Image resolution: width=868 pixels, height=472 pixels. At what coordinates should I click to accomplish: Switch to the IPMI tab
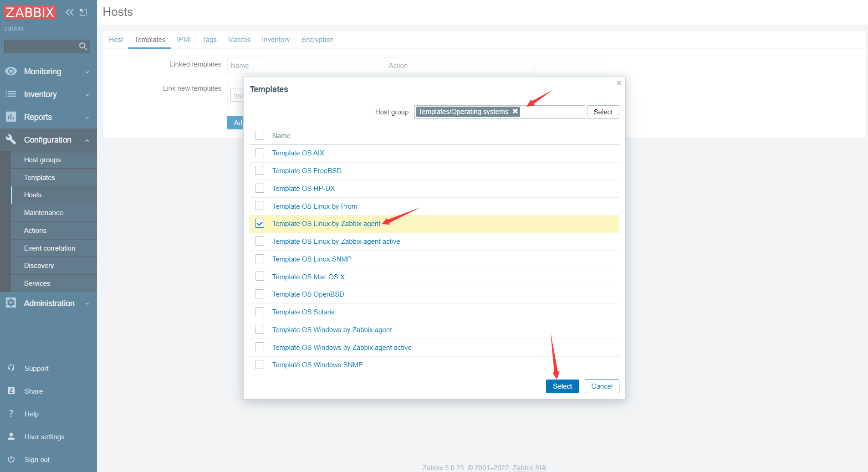[184, 40]
